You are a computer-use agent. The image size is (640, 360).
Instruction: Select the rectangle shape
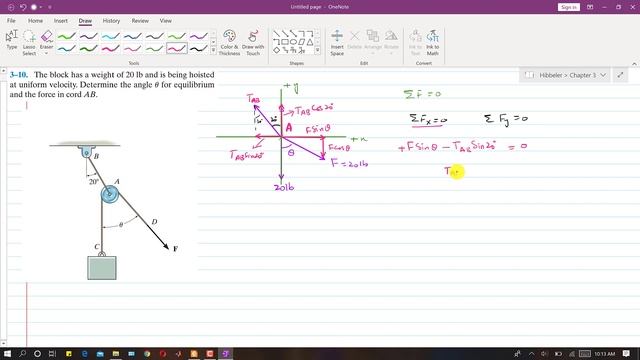(x=285, y=42)
